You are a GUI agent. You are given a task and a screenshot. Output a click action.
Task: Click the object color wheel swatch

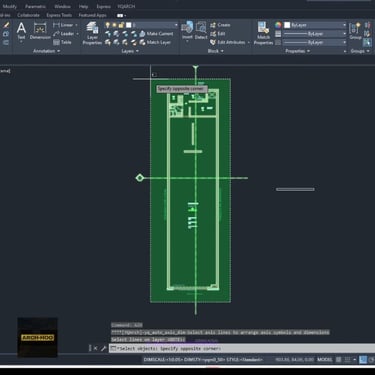(x=278, y=25)
